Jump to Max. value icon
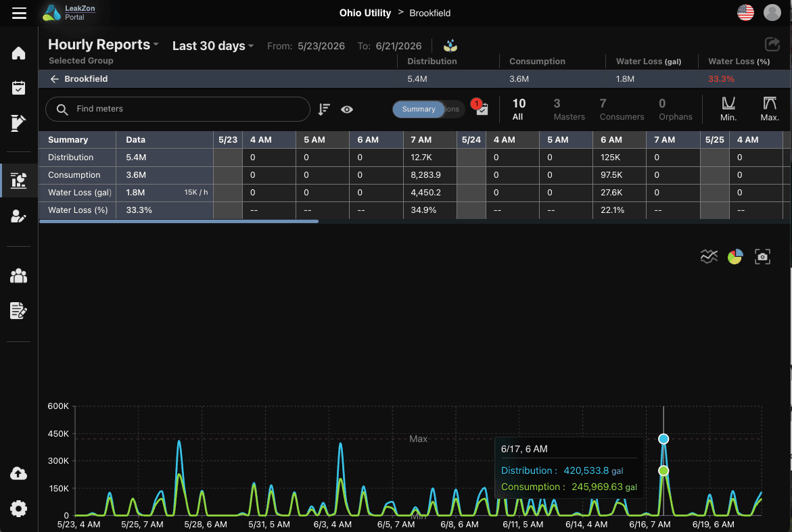The height and width of the screenshot is (532, 792). click(x=770, y=109)
